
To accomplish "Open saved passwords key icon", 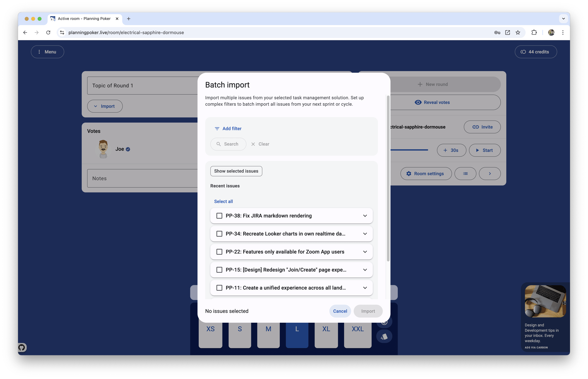I will (497, 32).
